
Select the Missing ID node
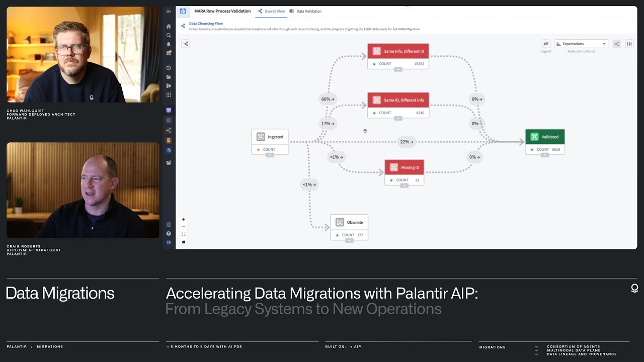(404, 172)
